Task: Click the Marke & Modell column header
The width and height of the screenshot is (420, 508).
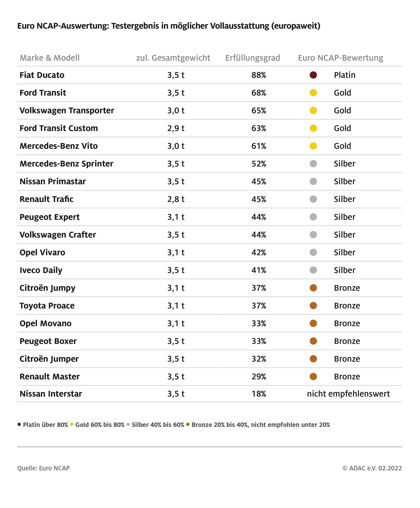Action: (x=50, y=58)
